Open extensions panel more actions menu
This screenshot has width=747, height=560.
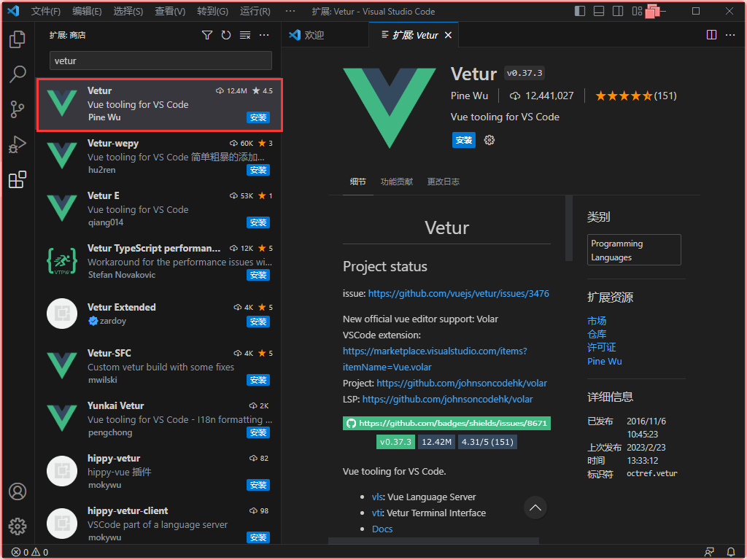(x=264, y=35)
